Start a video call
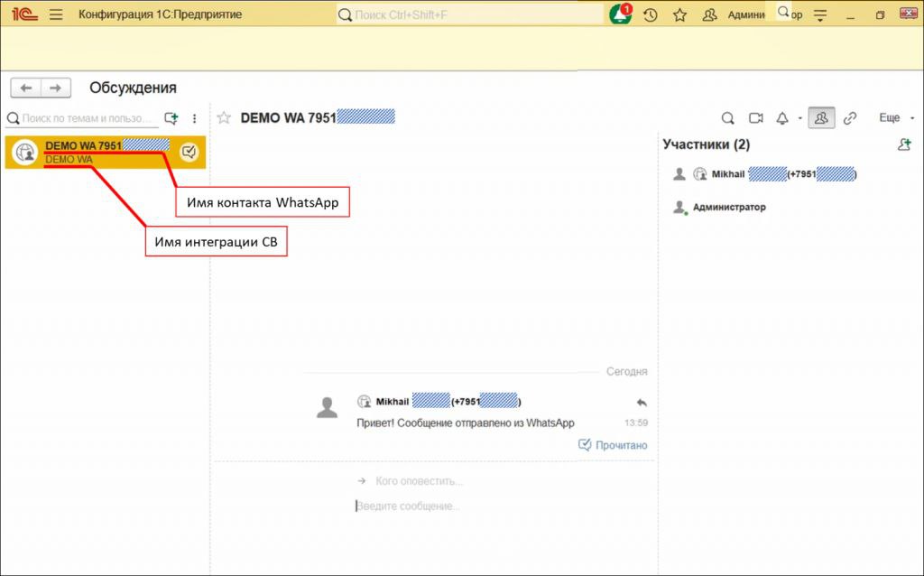Image resolution: width=924 pixels, height=576 pixels. (x=756, y=118)
